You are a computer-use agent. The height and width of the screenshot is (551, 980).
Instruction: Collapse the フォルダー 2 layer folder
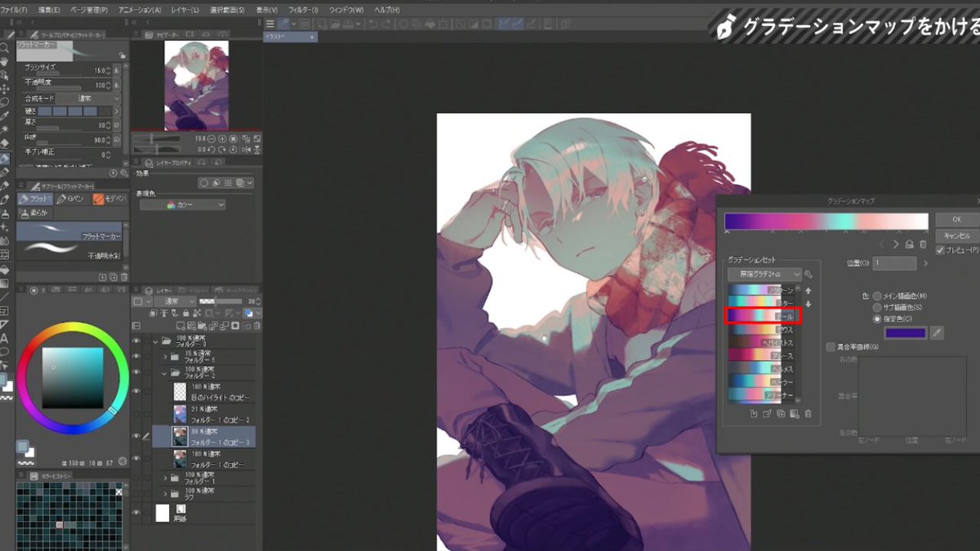(x=166, y=373)
